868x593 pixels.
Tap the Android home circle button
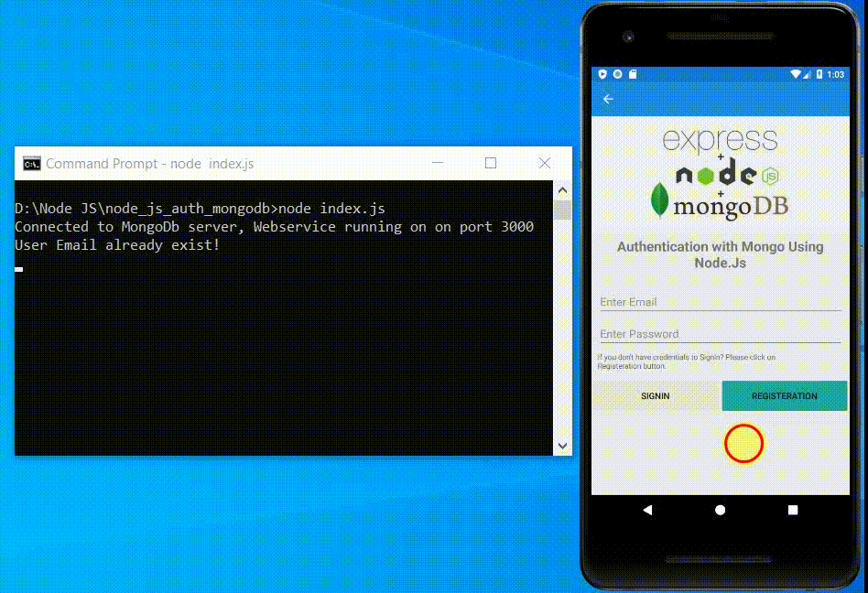(720, 510)
